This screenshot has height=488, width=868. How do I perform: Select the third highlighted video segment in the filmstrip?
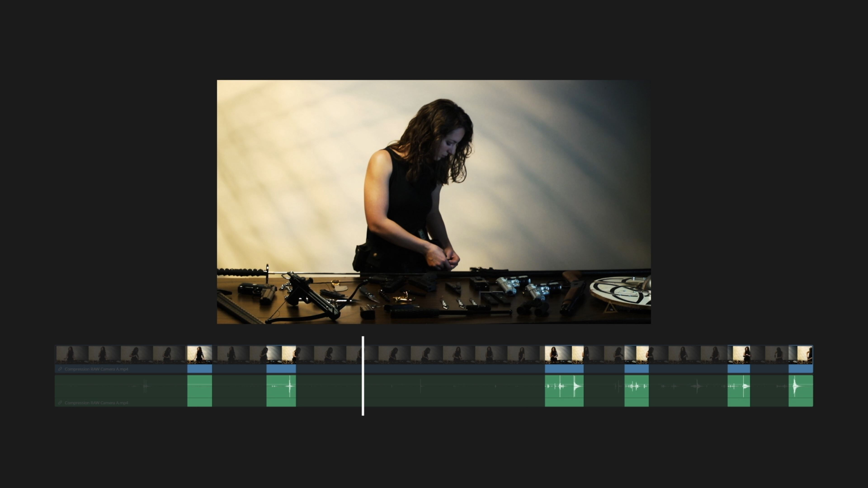564,354
